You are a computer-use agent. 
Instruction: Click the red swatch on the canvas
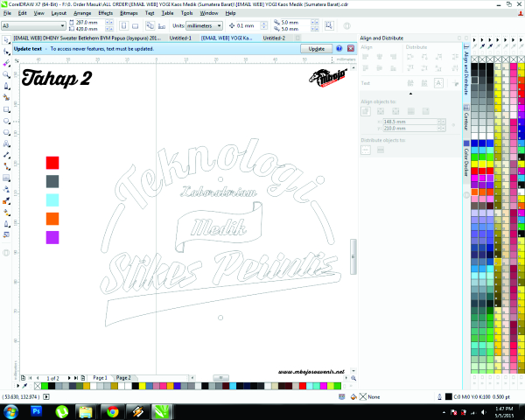click(x=52, y=163)
